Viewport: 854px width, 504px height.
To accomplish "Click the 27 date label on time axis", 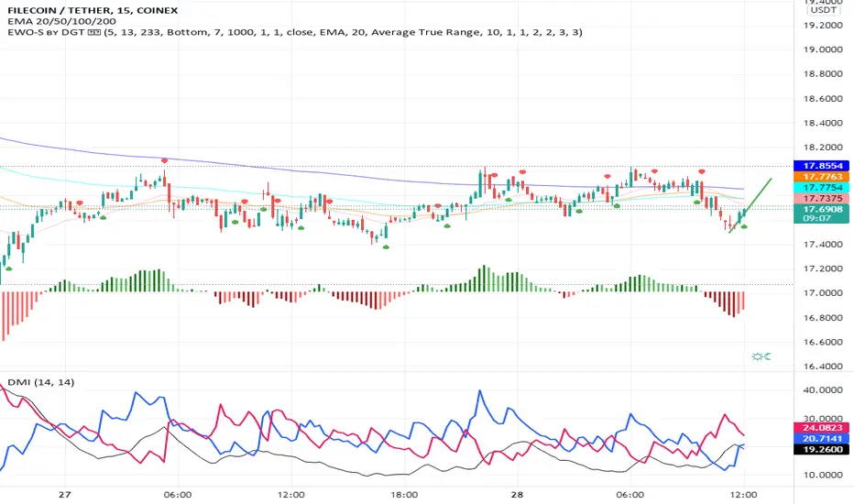I will click(x=65, y=495).
